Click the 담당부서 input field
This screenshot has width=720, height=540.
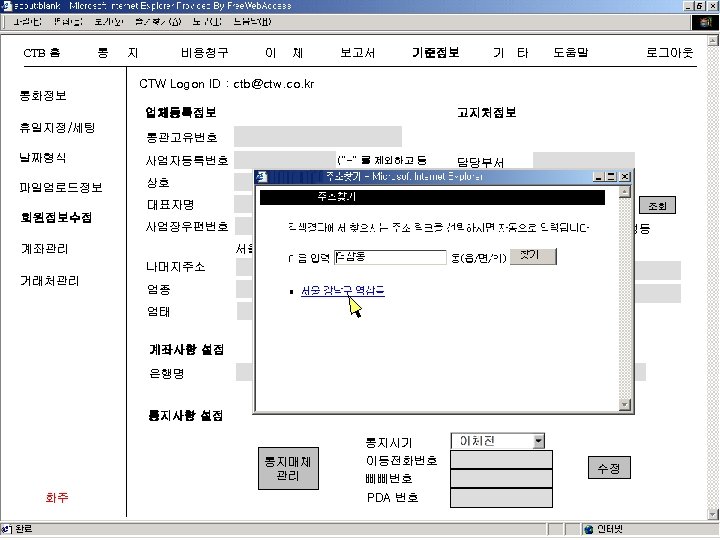click(584, 161)
